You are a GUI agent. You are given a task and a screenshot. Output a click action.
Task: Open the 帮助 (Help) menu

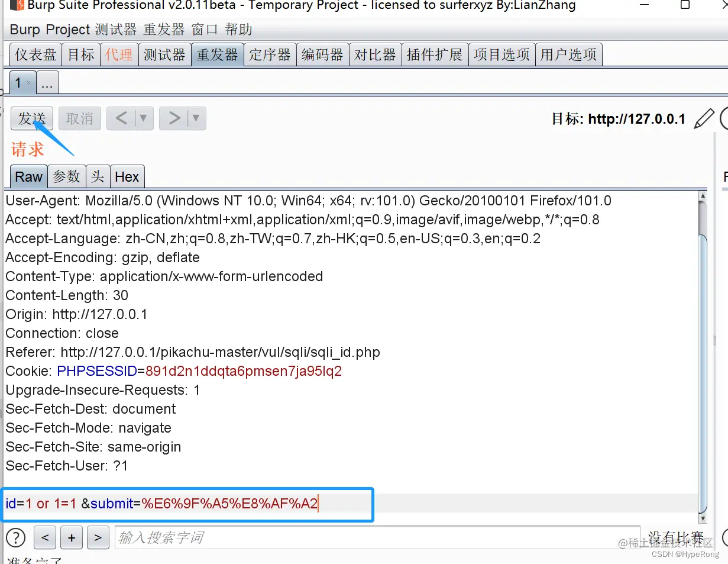coord(239,29)
